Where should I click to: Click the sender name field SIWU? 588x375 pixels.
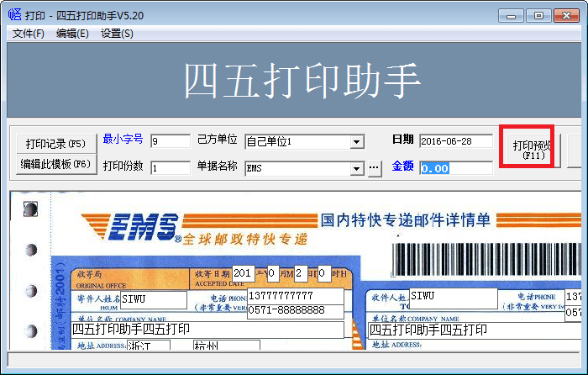[x=154, y=299]
